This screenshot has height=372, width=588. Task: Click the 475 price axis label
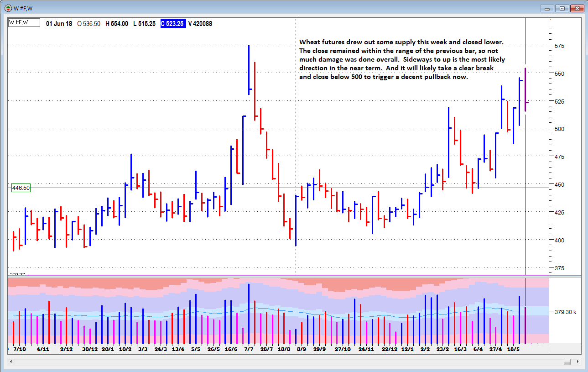pyautogui.click(x=560, y=157)
